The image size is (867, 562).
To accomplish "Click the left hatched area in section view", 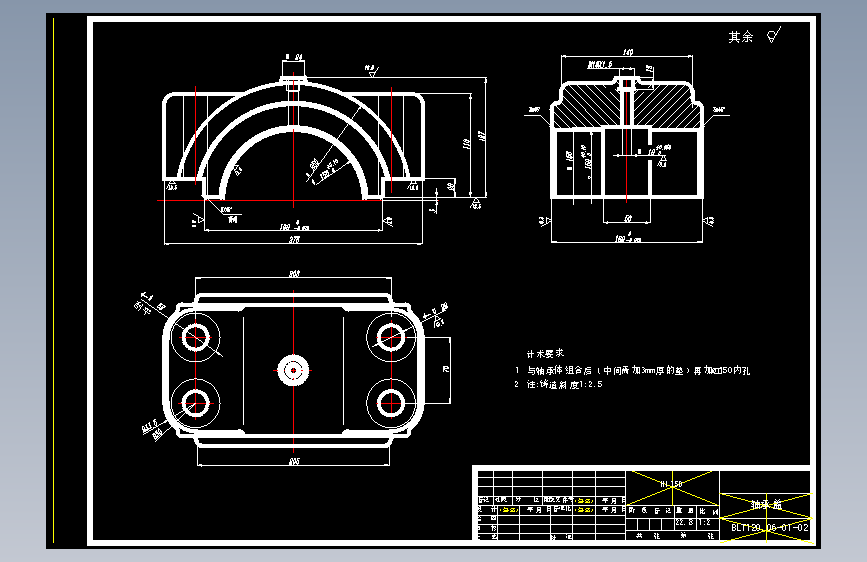I will (x=589, y=105).
